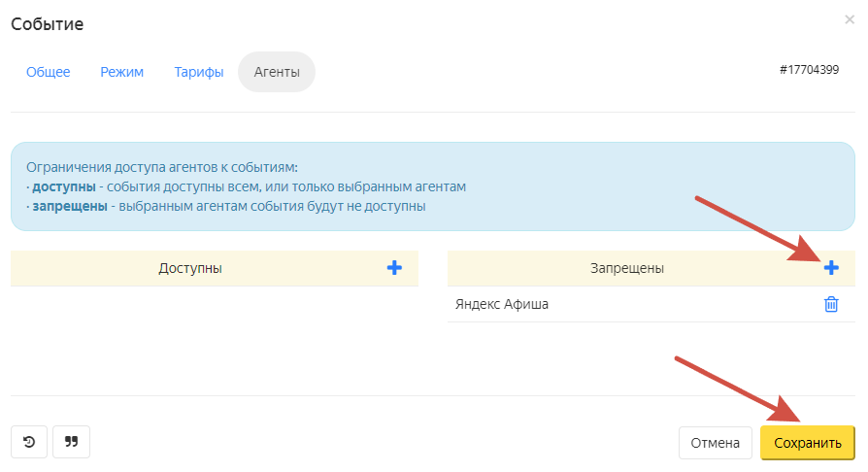
Task: Click the event ID #17704399
Action: (x=809, y=70)
